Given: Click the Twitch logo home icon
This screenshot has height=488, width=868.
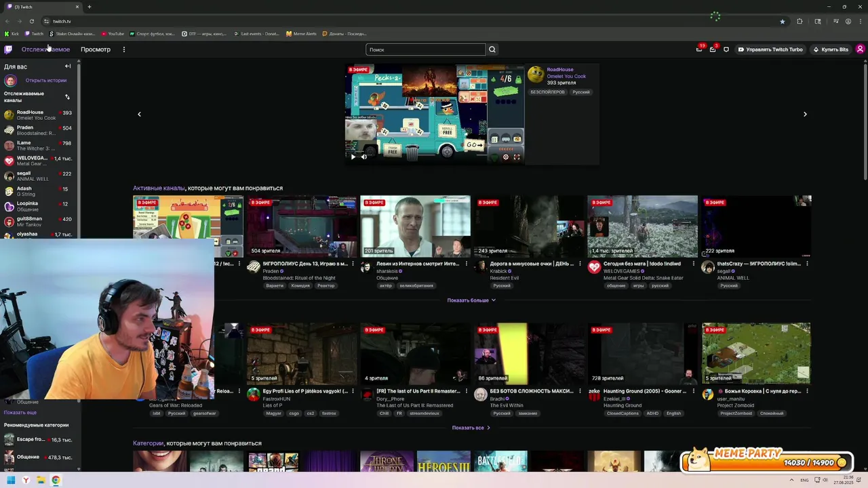Looking at the screenshot, I should pos(8,49).
